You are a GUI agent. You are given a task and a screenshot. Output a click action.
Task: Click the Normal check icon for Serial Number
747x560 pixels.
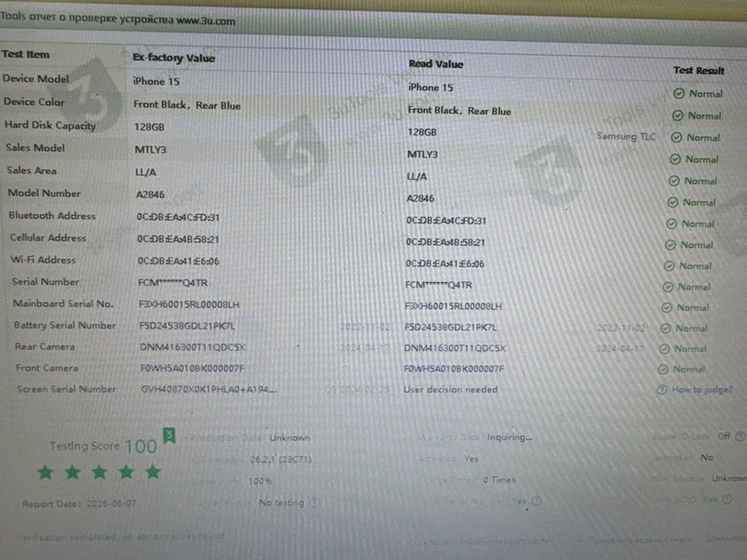pos(668,287)
